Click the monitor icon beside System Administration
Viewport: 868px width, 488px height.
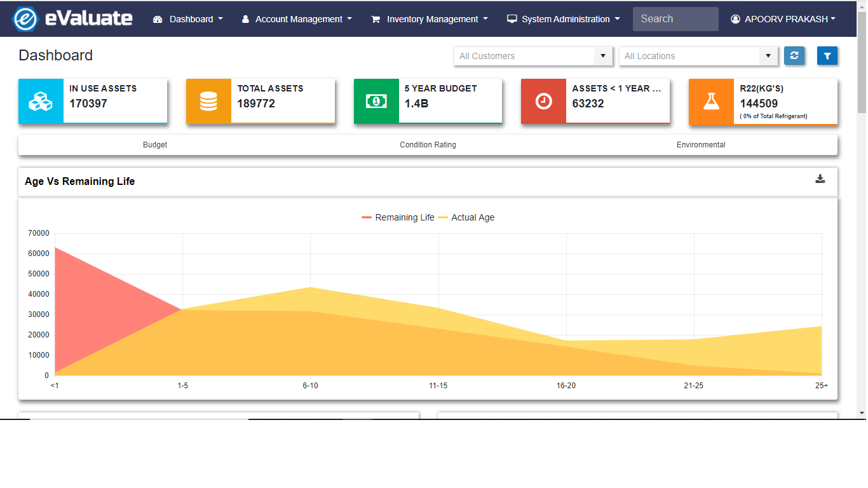coord(512,19)
